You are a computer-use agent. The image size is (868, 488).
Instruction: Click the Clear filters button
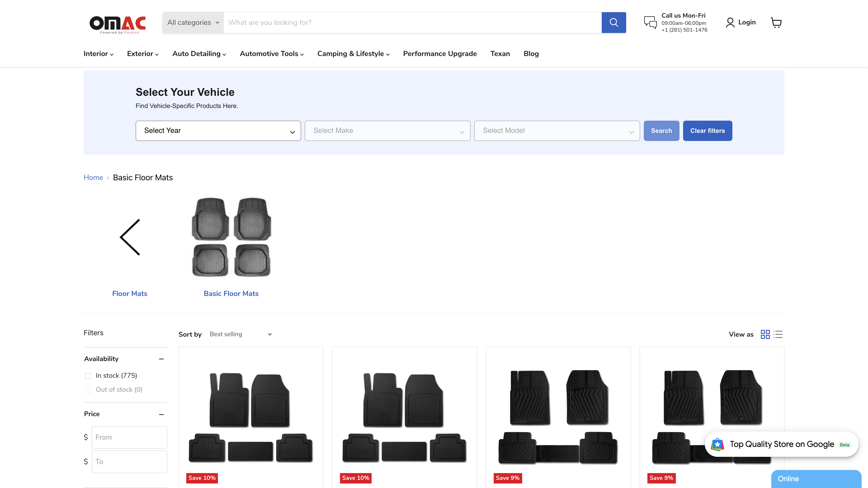pos(707,131)
